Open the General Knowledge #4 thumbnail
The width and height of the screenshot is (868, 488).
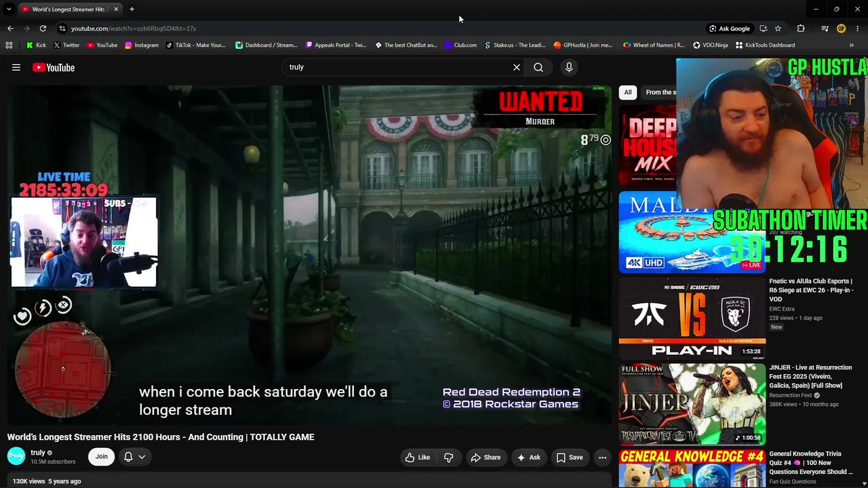pyautogui.click(x=692, y=468)
